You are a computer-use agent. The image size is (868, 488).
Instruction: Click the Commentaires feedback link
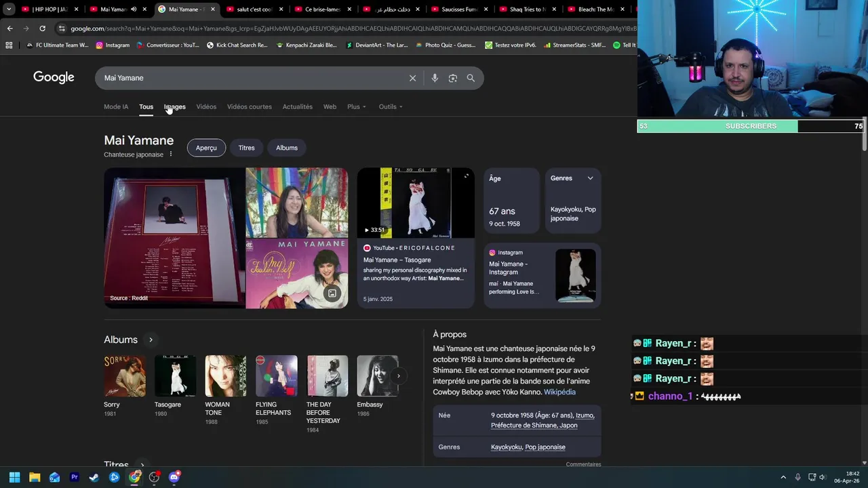tap(583, 464)
